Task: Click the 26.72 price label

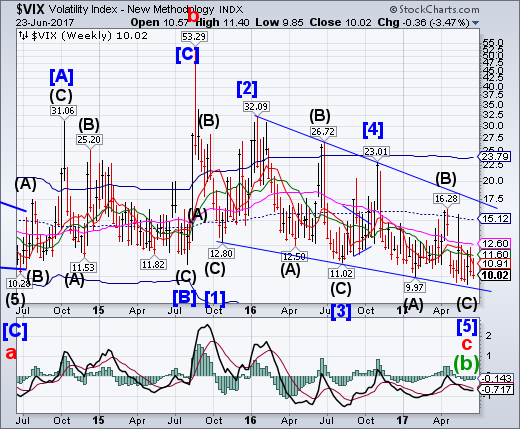Action: [x=323, y=131]
